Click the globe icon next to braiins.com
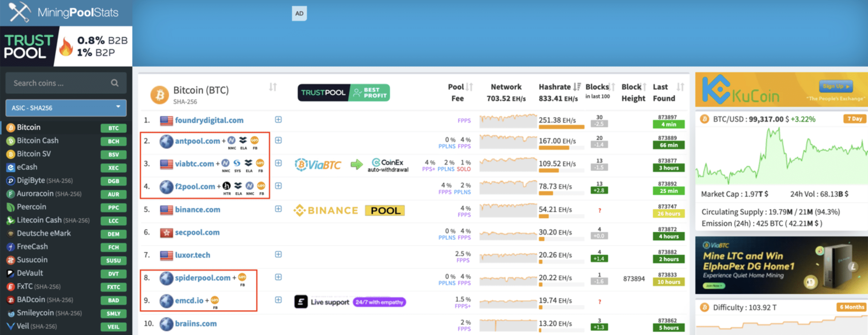This screenshot has height=335, width=868. (x=166, y=324)
